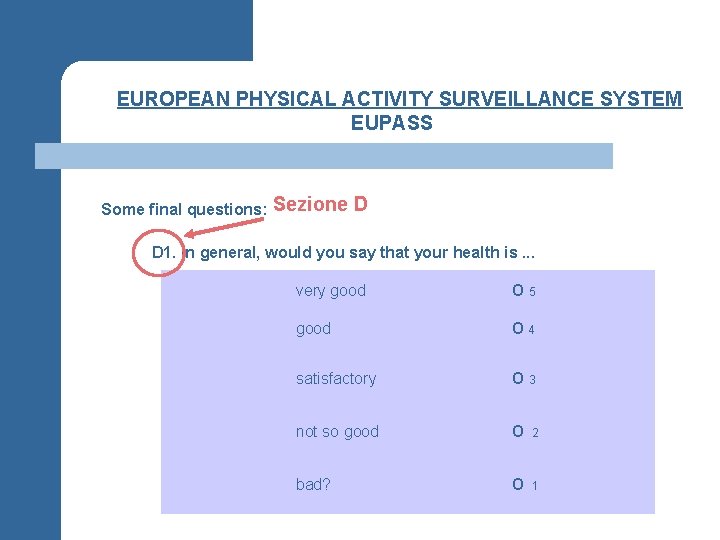The image size is (720, 540).
Task: Click the 'Some final questions:' text
Action: pyautogui.click(x=184, y=209)
